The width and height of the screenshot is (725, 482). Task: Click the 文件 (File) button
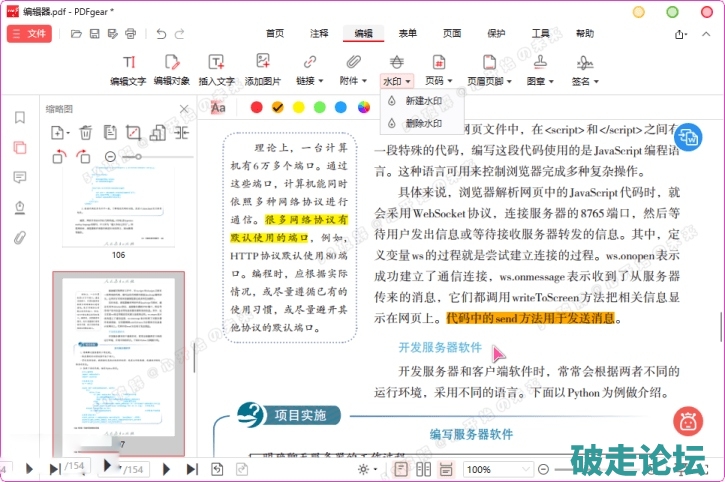(x=29, y=33)
